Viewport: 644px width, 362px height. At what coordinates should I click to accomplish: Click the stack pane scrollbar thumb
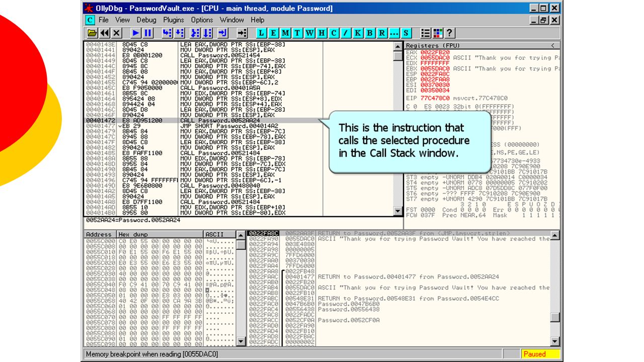[555, 317]
